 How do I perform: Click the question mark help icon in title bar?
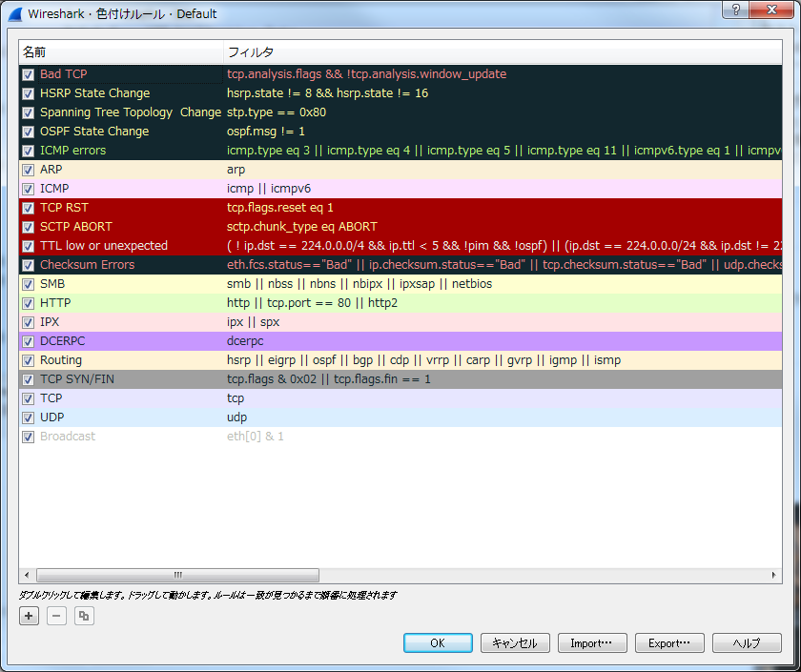click(x=735, y=10)
